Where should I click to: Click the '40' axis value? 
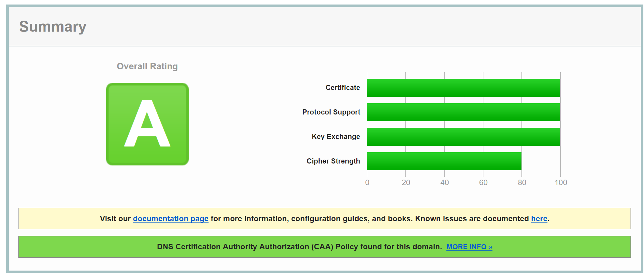pos(445,183)
